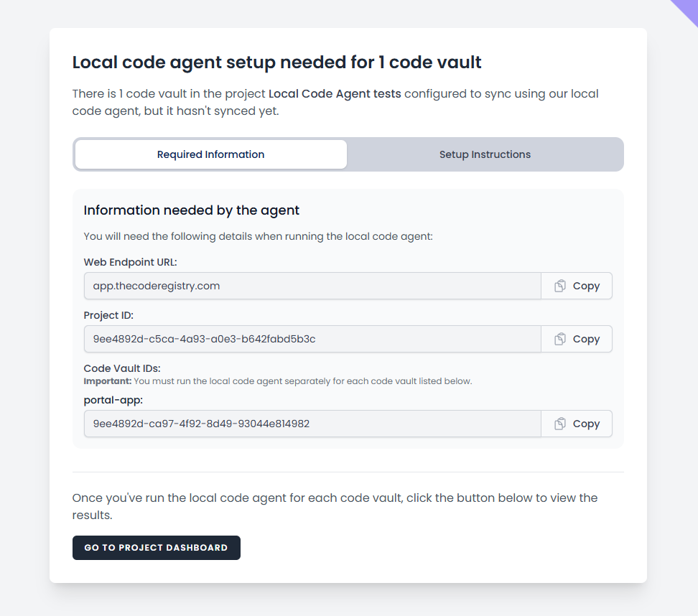Copy the Project ID using Copy label
Viewport: 698px width, 616px height.
pyautogui.click(x=577, y=339)
